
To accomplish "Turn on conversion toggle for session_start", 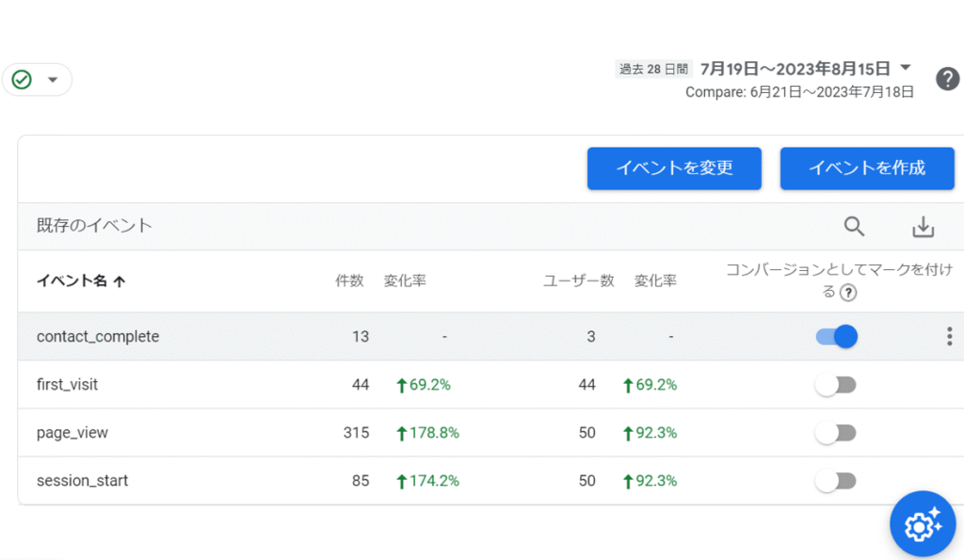I will [836, 481].
